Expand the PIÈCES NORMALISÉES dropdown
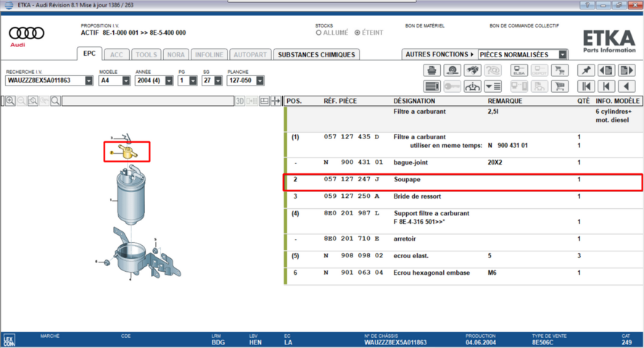Image resolution: width=644 pixels, height=348 pixels. coord(563,54)
